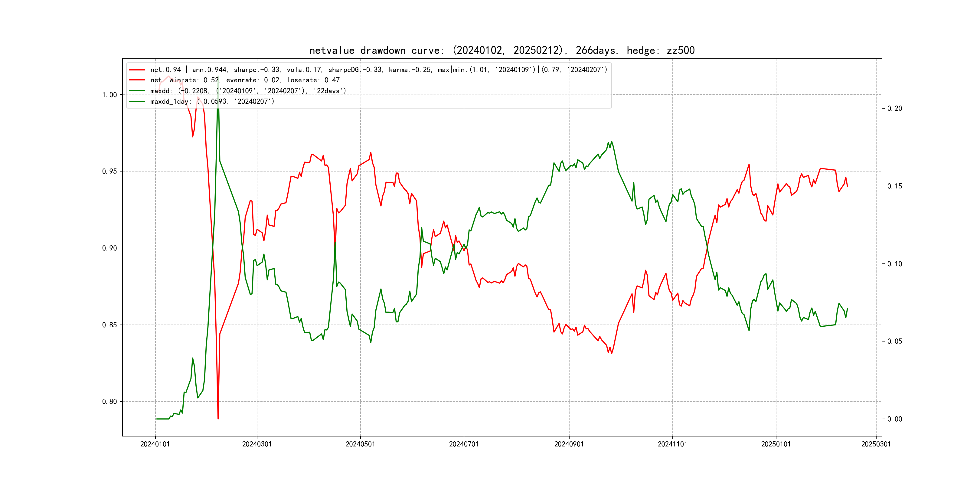Image resolution: width=980 pixels, height=490 pixels.
Task: Click the chart title text
Action: (502, 50)
